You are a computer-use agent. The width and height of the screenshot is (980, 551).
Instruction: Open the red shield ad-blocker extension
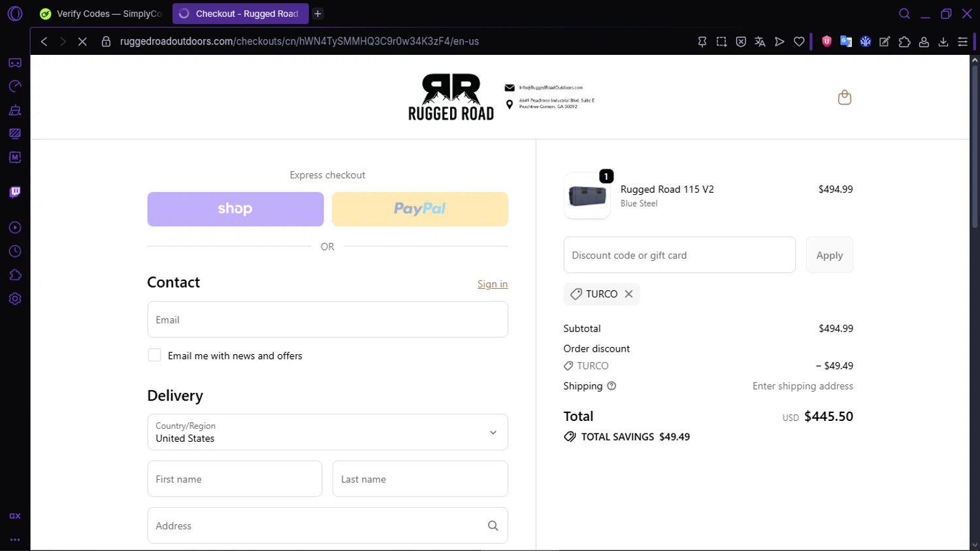(x=826, y=41)
